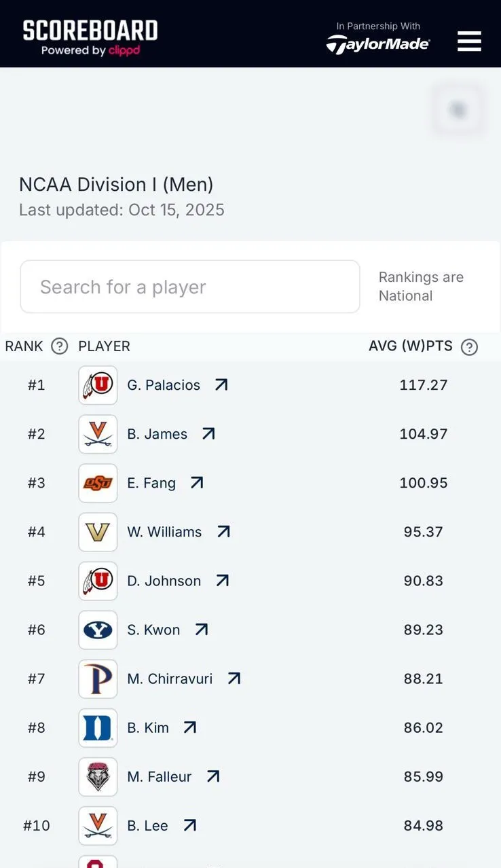501x868 pixels.
Task: Show help for the RANK column
Action: [60, 346]
